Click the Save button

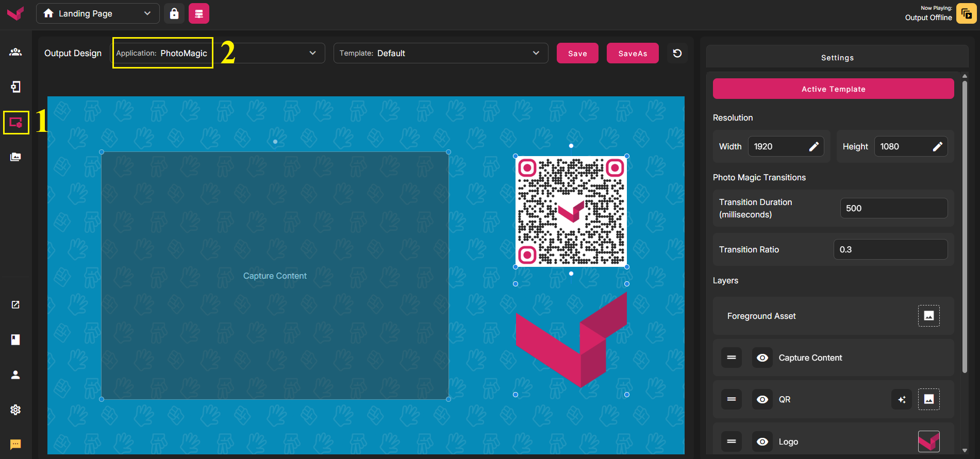coord(577,53)
